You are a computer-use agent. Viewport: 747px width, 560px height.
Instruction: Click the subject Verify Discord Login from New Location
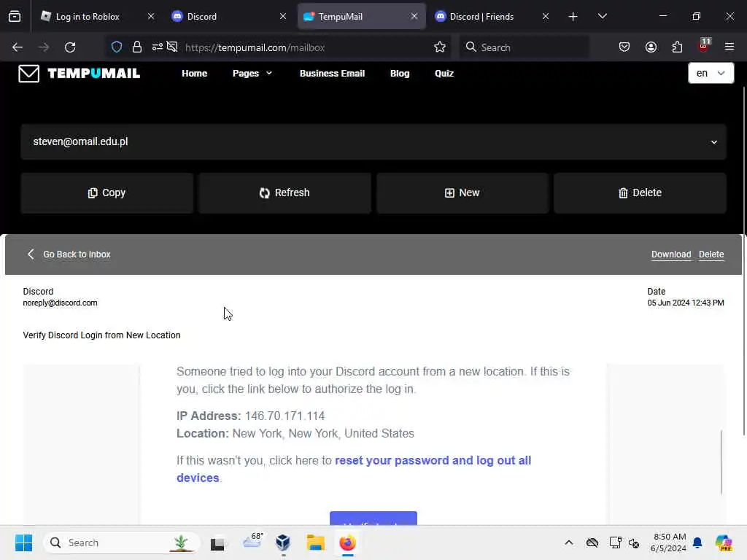pyautogui.click(x=101, y=335)
